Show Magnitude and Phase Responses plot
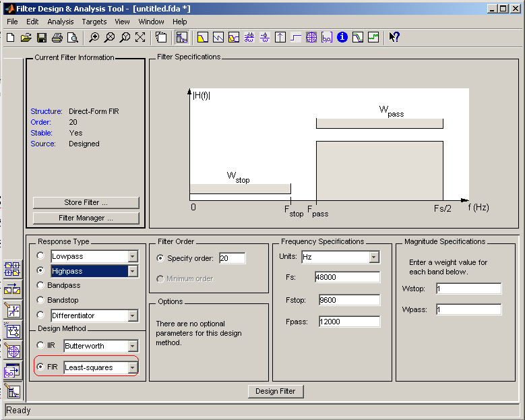This screenshot has width=525, height=420. 233,38
